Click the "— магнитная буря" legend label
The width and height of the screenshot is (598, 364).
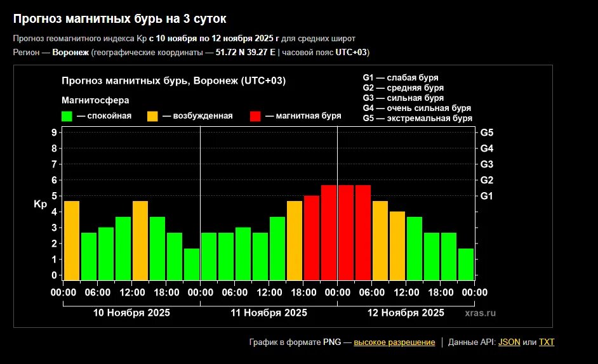pyautogui.click(x=303, y=116)
